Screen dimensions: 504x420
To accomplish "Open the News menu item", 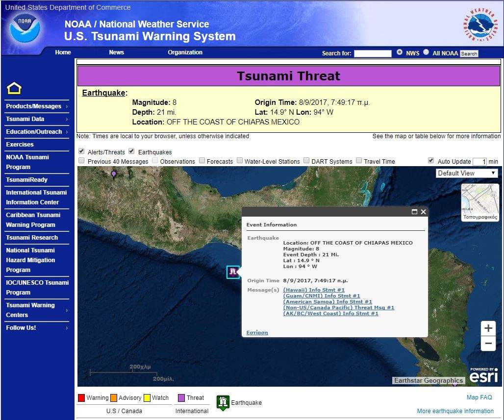I will 116,52.
